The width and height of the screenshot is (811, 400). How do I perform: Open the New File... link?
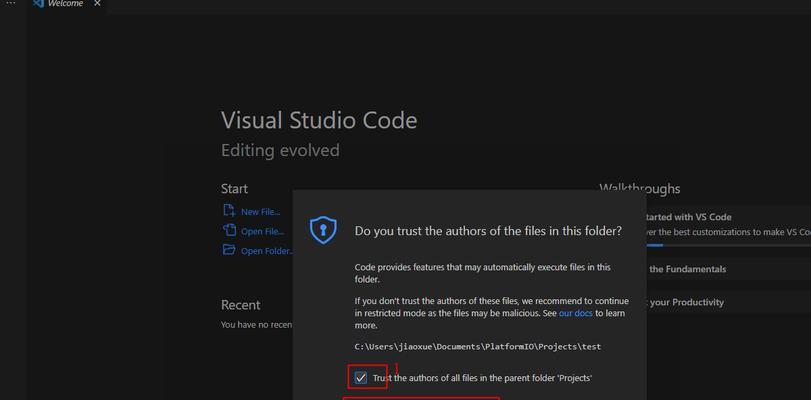[x=261, y=212]
